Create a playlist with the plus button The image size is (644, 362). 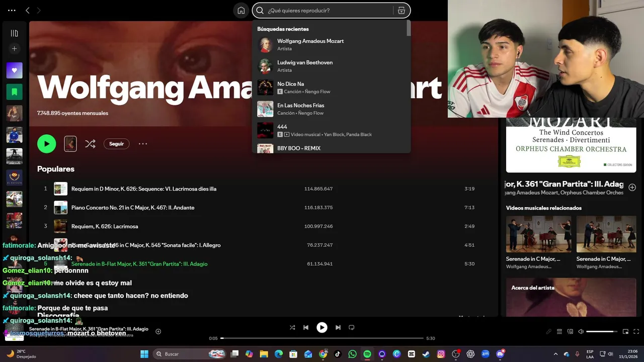pos(14,49)
